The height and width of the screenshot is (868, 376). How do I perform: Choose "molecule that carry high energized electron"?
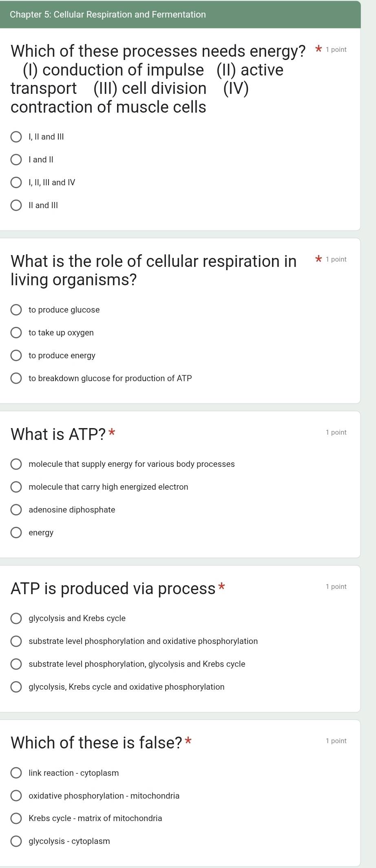click(16, 487)
